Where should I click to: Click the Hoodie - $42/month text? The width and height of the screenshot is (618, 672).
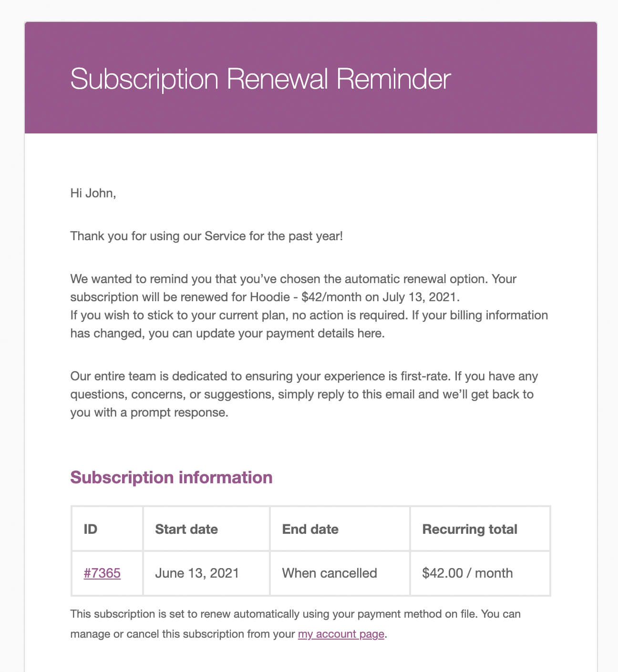click(306, 297)
